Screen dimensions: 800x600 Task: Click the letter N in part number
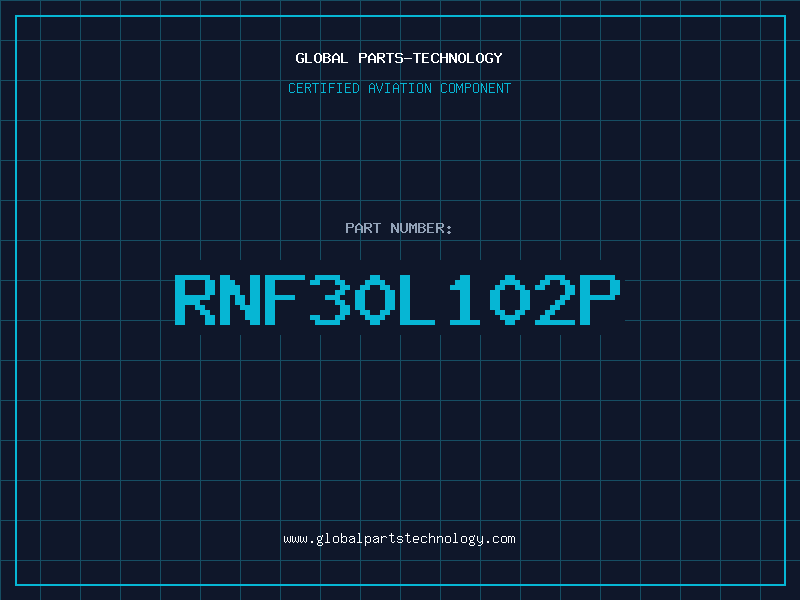point(241,298)
